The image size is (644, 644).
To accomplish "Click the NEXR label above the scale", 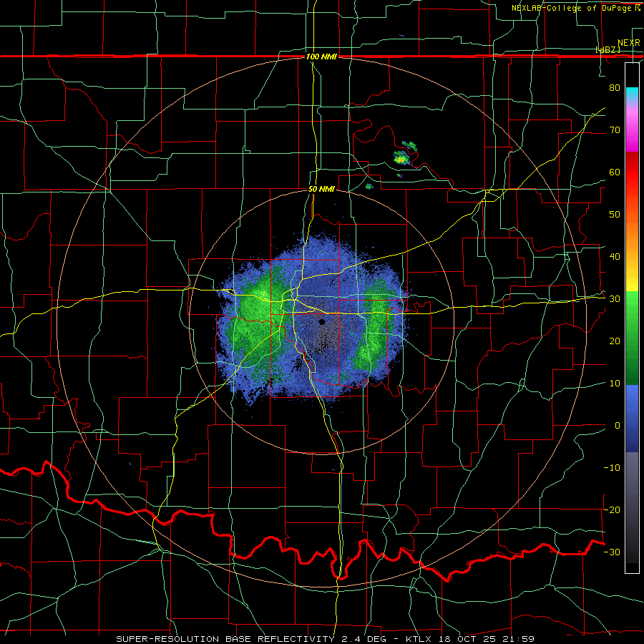I will 629,43.
